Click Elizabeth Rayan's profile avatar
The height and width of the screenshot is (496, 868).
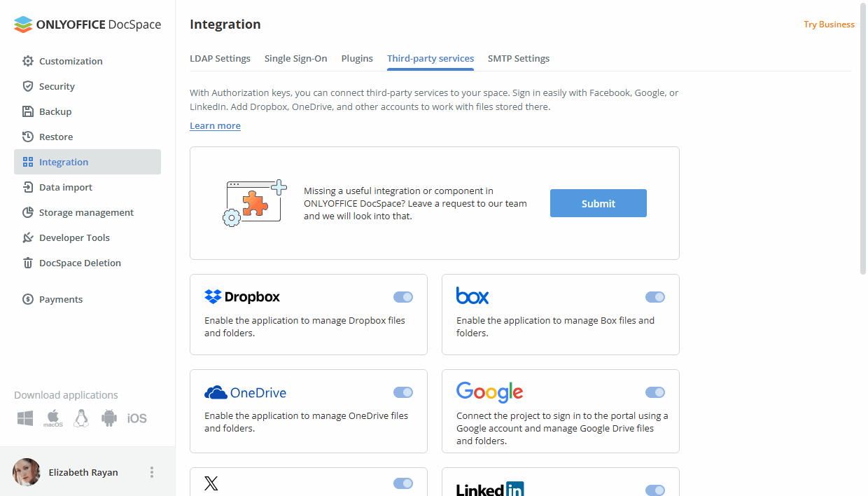(x=26, y=472)
